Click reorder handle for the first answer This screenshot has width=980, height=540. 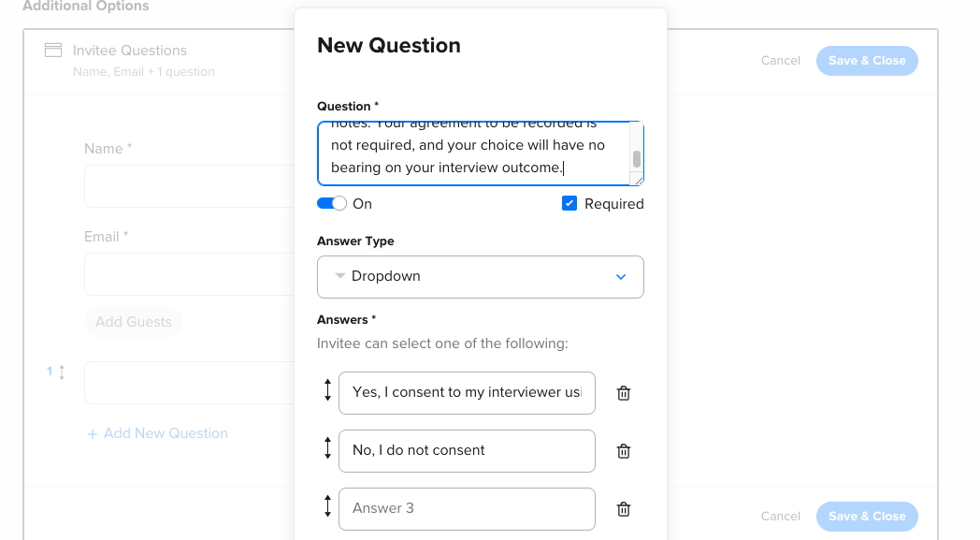tap(327, 391)
